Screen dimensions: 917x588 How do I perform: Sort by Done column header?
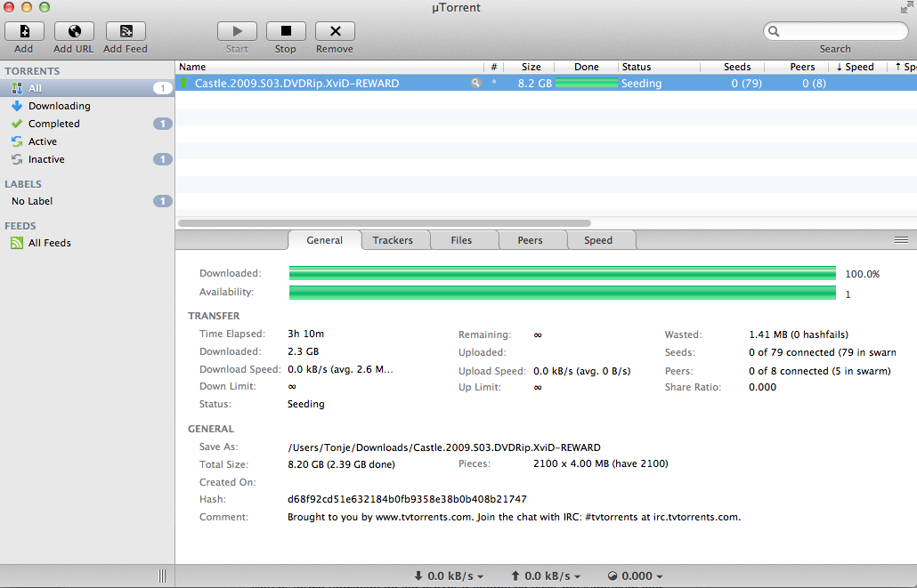586,67
